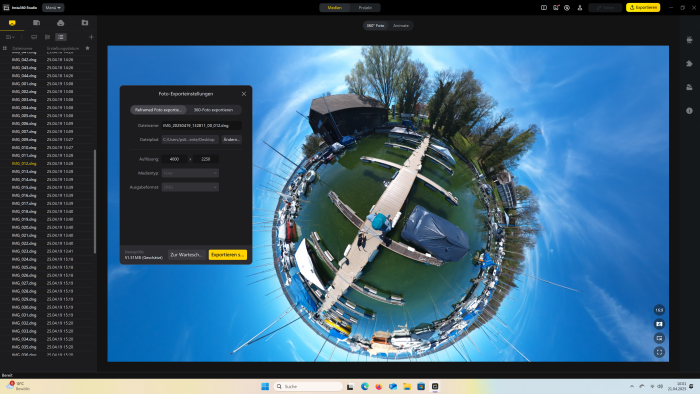Click the Dateiname input field
This screenshot has height=394, width=700.
(201, 125)
